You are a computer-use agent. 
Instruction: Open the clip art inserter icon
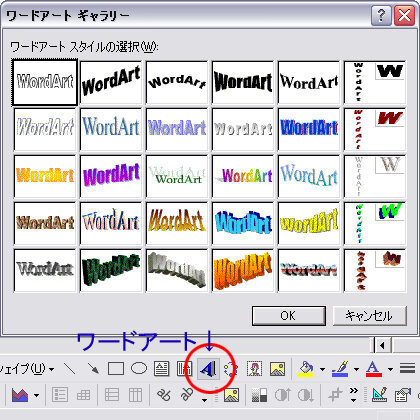(254, 369)
